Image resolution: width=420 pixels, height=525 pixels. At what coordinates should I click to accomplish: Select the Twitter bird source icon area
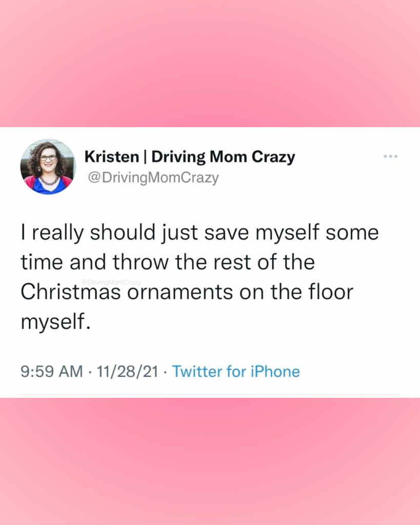pos(236,371)
